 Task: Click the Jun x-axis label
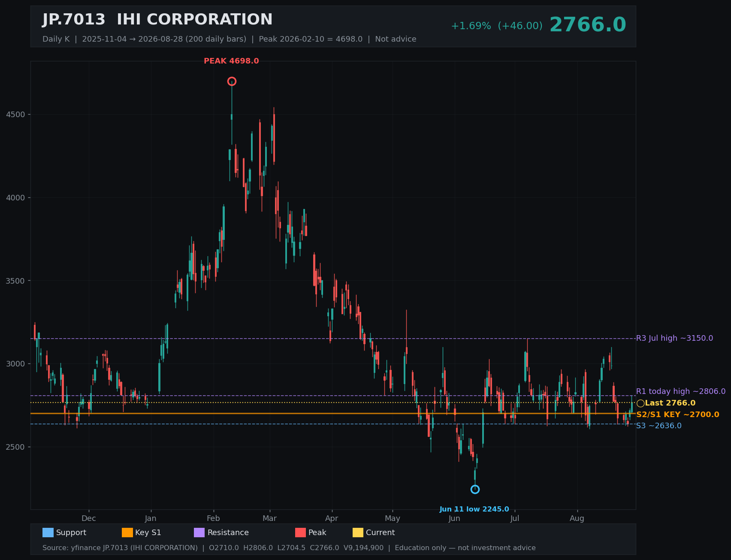pos(454,518)
